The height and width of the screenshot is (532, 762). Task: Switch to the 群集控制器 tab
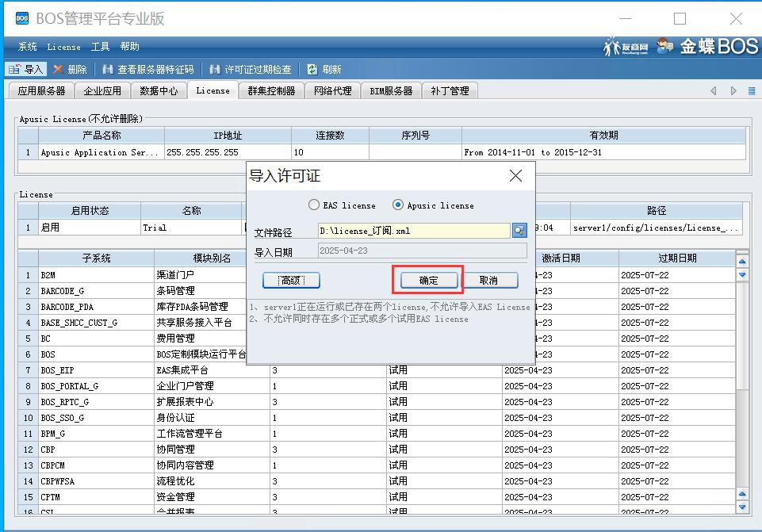271,91
